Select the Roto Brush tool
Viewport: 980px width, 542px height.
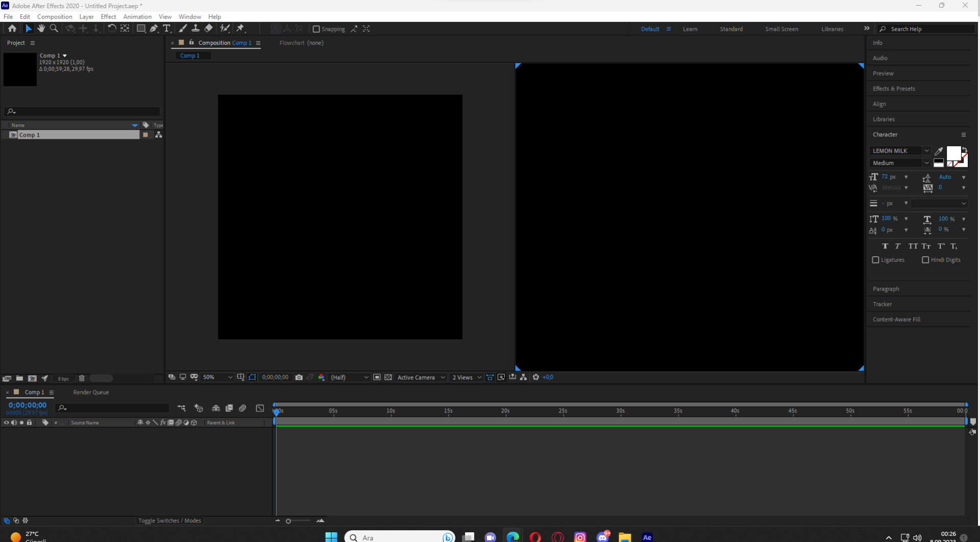click(x=225, y=29)
